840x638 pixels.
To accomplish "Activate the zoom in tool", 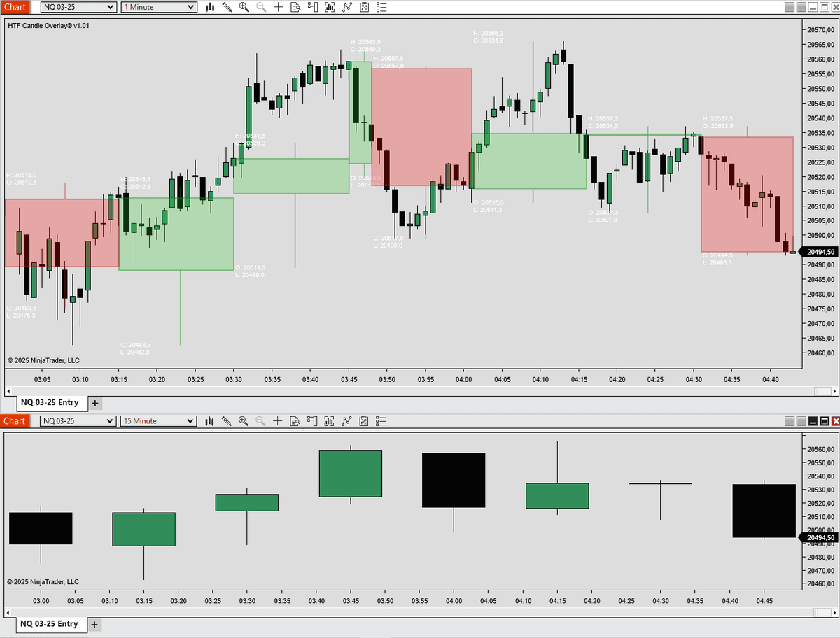I will click(x=243, y=7).
